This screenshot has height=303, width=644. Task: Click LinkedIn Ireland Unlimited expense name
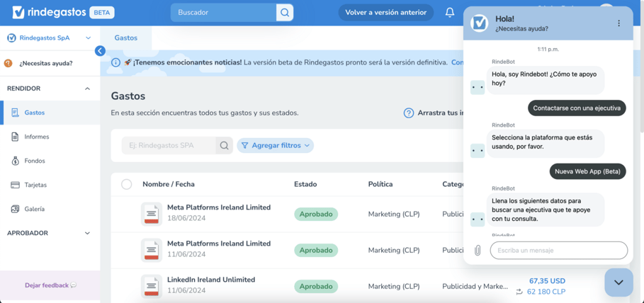[211, 280]
